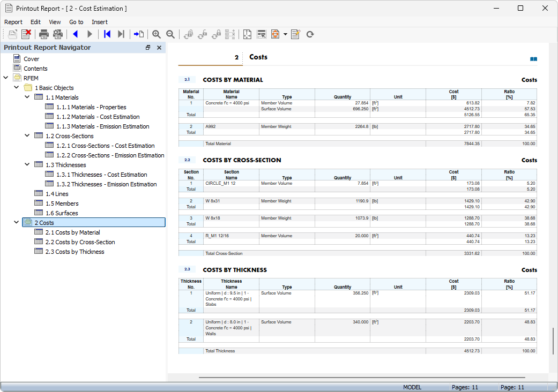Viewport: 558px width, 392px height.
Task: Select the Cover report section
Action: (x=31, y=58)
